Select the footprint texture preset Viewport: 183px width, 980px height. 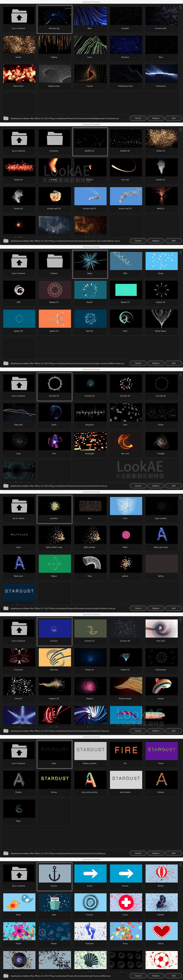[90, 931]
